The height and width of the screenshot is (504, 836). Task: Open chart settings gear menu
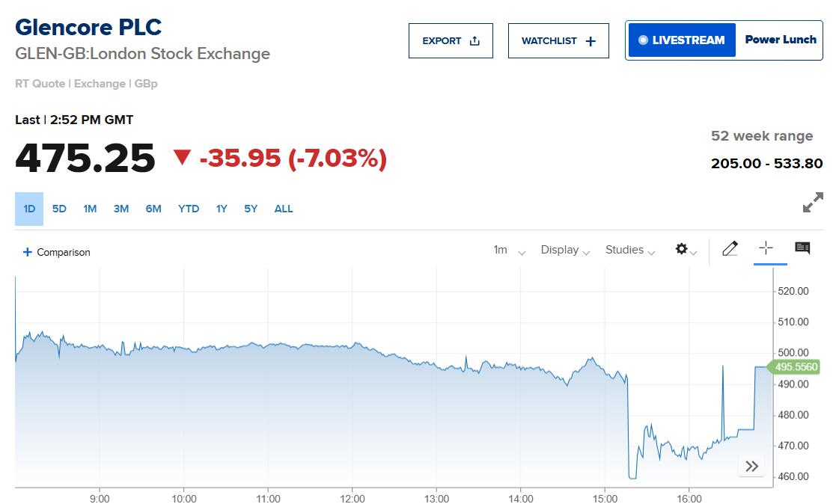click(685, 250)
